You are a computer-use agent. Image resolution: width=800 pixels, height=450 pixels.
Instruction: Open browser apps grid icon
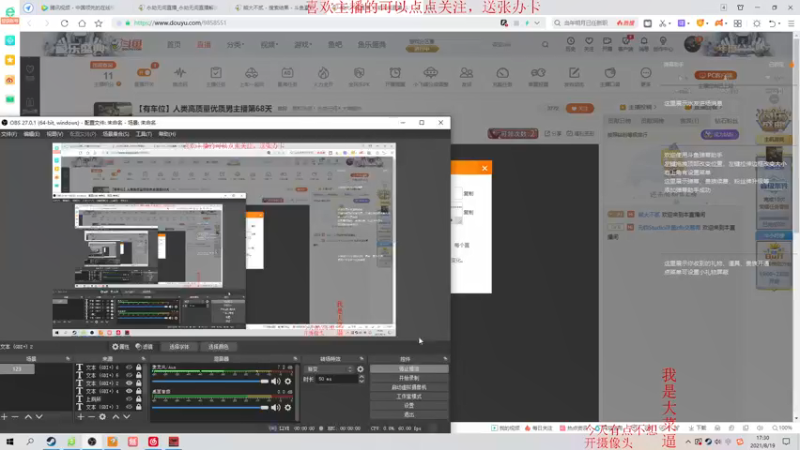coord(738,23)
